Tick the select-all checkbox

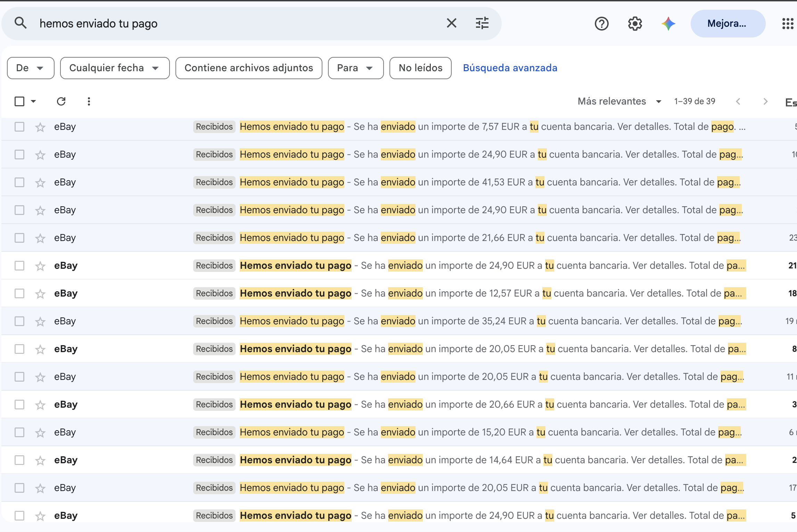click(x=19, y=101)
